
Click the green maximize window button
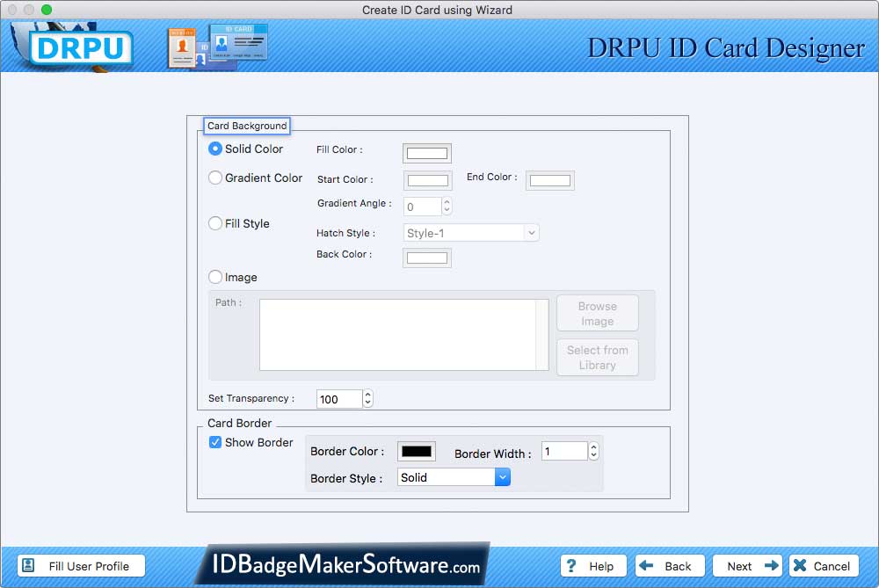(47, 10)
